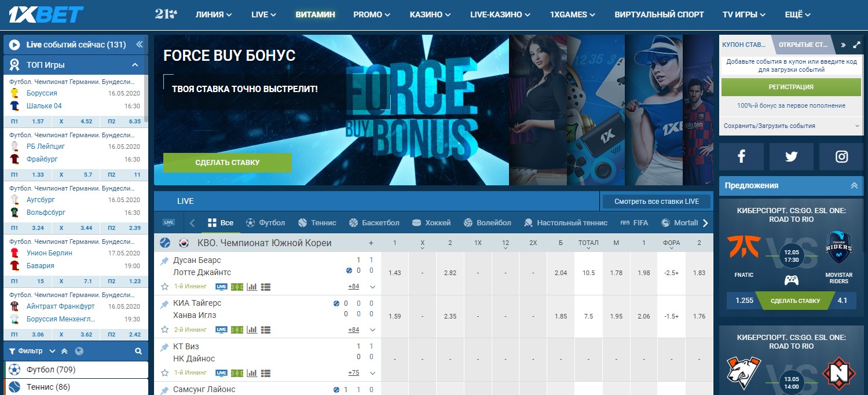Collapse the ТОП Игры section
The width and height of the screenshot is (868, 395).
(135, 65)
